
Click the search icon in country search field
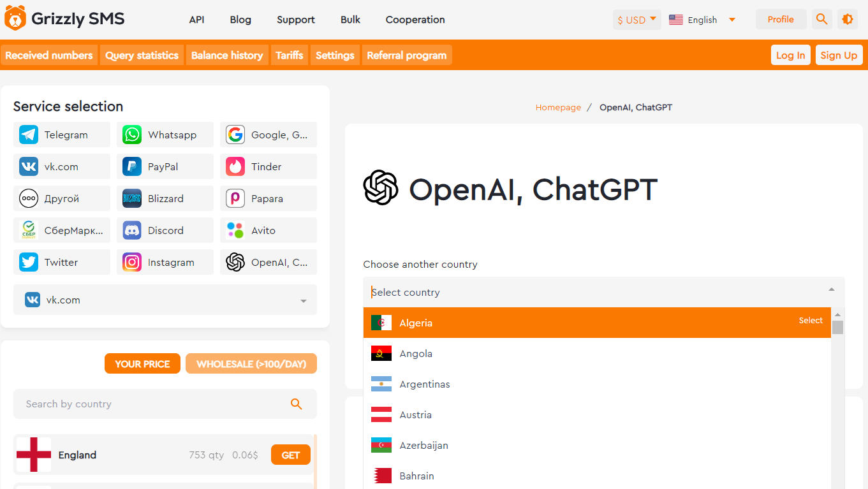pyautogui.click(x=296, y=404)
